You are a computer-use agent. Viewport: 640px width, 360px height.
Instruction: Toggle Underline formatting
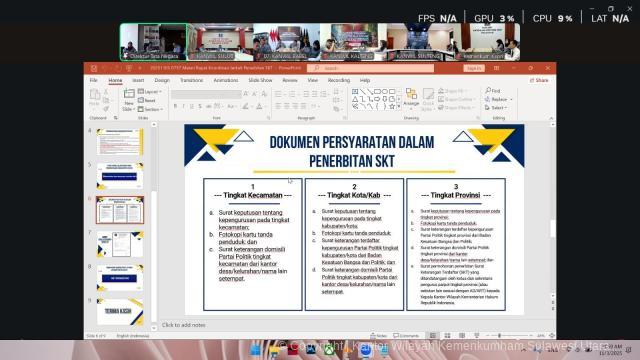click(x=191, y=106)
